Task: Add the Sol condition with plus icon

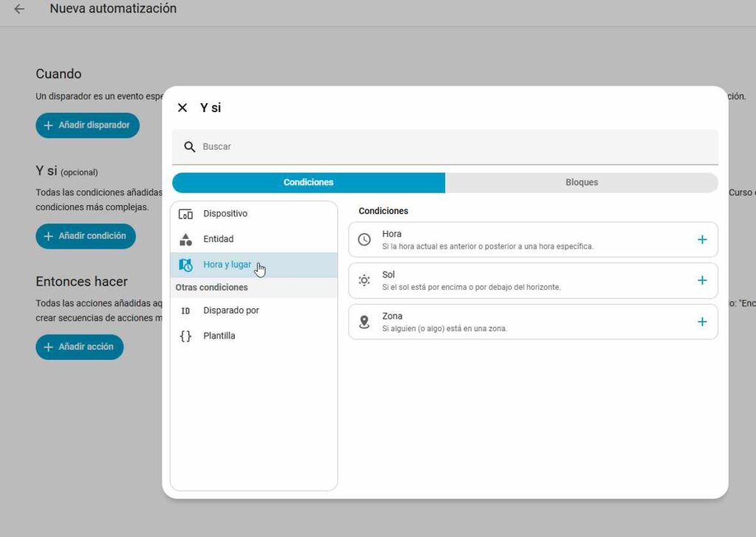Action: pyautogui.click(x=701, y=280)
